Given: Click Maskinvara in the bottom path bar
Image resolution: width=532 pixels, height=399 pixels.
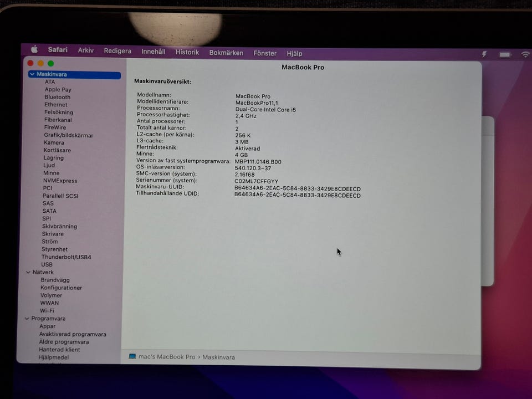Looking at the screenshot, I should pyautogui.click(x=218, y=357).
